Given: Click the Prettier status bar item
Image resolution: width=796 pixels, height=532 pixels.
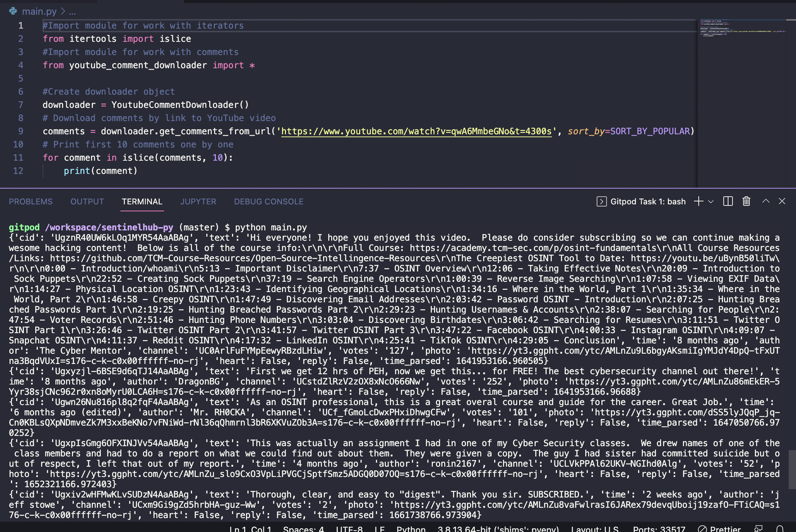Looking at the screenshot, I should pyautogui.click(x=719, y=529).
